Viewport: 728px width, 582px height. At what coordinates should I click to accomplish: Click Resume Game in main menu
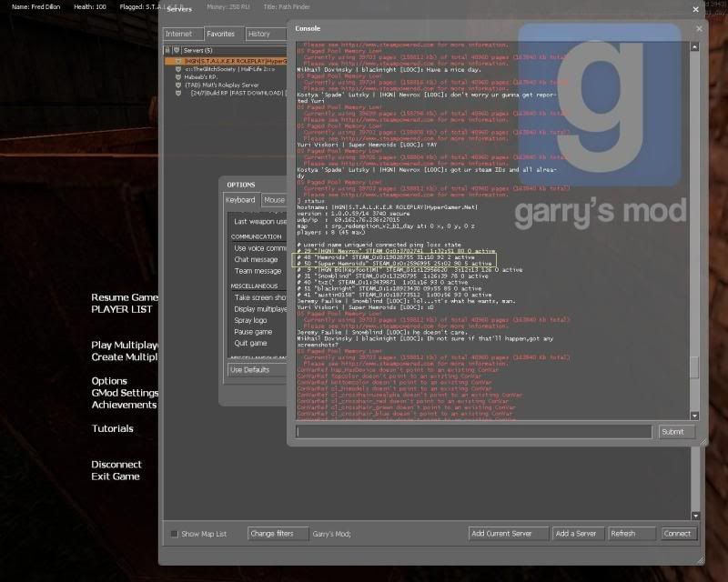pos(125,297)
